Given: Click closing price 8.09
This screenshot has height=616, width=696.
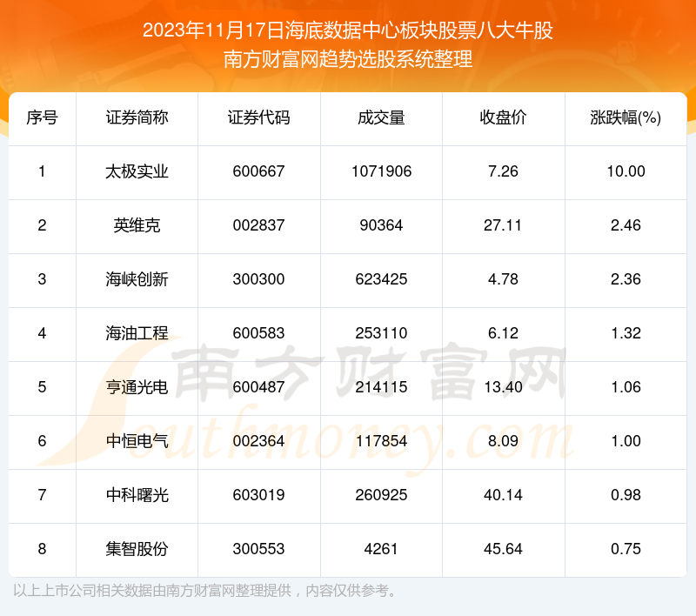Looking at the screenshot, I should pyautogui.click(x=504, y=441).
